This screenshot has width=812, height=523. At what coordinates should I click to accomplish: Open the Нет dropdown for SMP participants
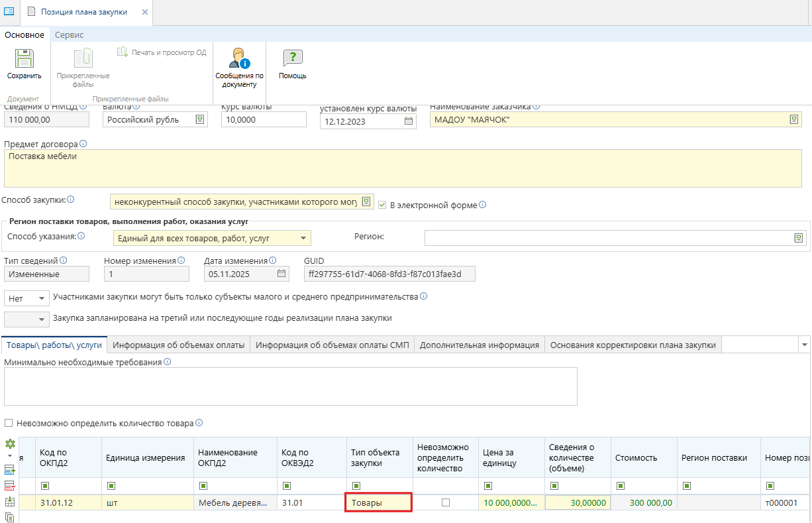pos(42,298)
